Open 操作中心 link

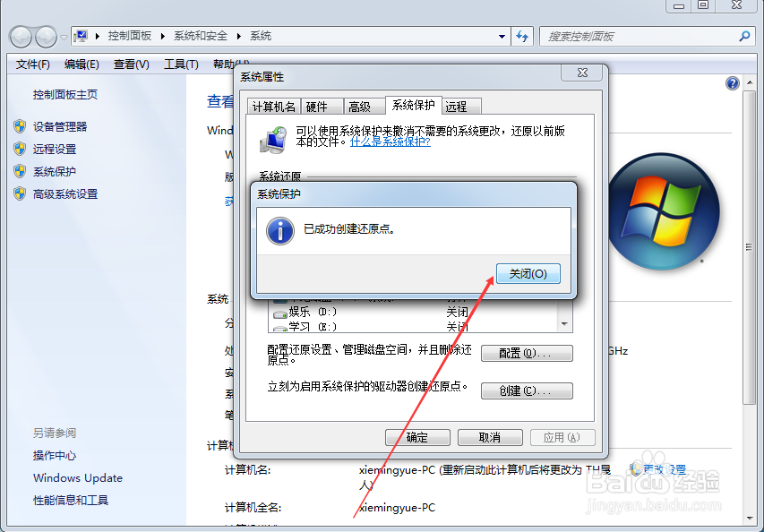[55, 456]
